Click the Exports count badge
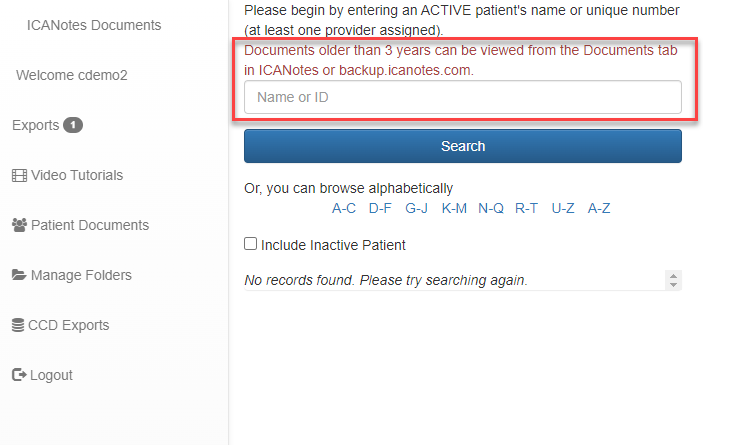This screenshot has height=445, width=730. tap(73, 125)
